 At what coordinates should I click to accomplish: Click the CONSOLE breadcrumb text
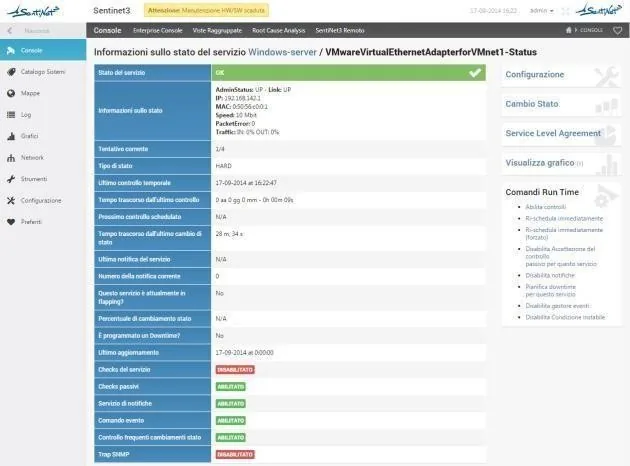pyautogui.click(x=591, y=30)
